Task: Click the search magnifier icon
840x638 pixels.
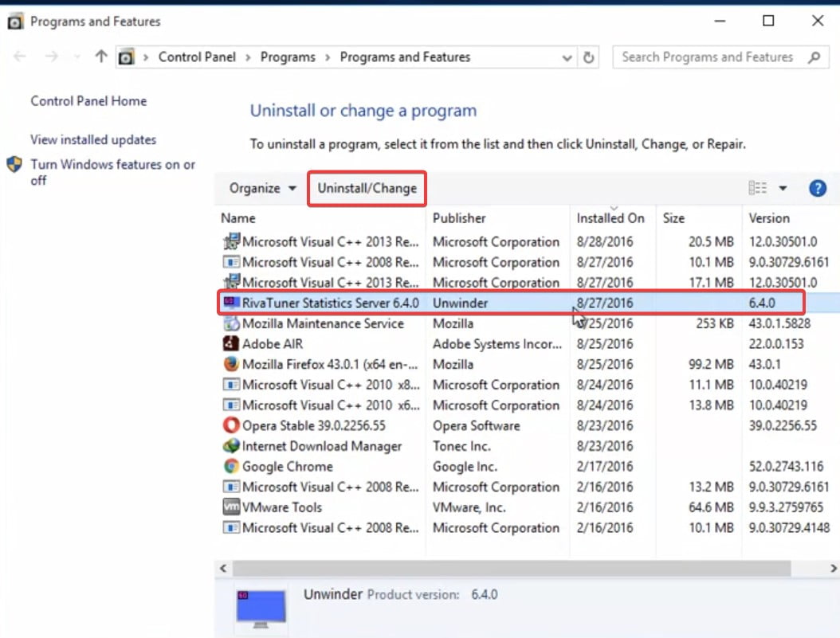Action: (x=814, y=57)
